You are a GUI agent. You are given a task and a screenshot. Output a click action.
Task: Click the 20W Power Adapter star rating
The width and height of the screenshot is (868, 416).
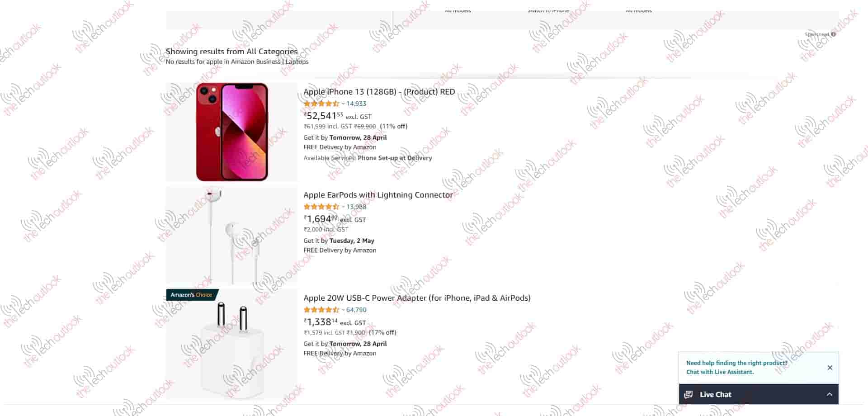(321, 310)
